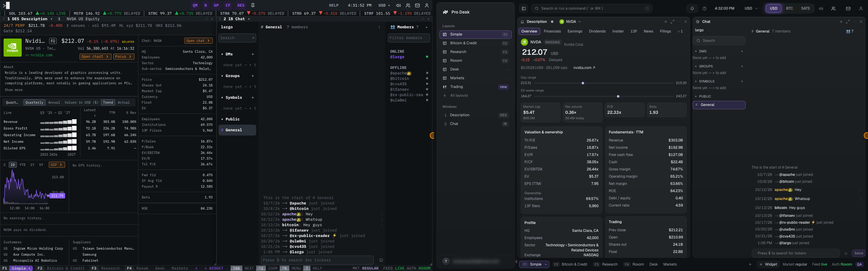Click the Send button in Pro Desk chat
The image size is (868, 271).
[x=859, y=253]
